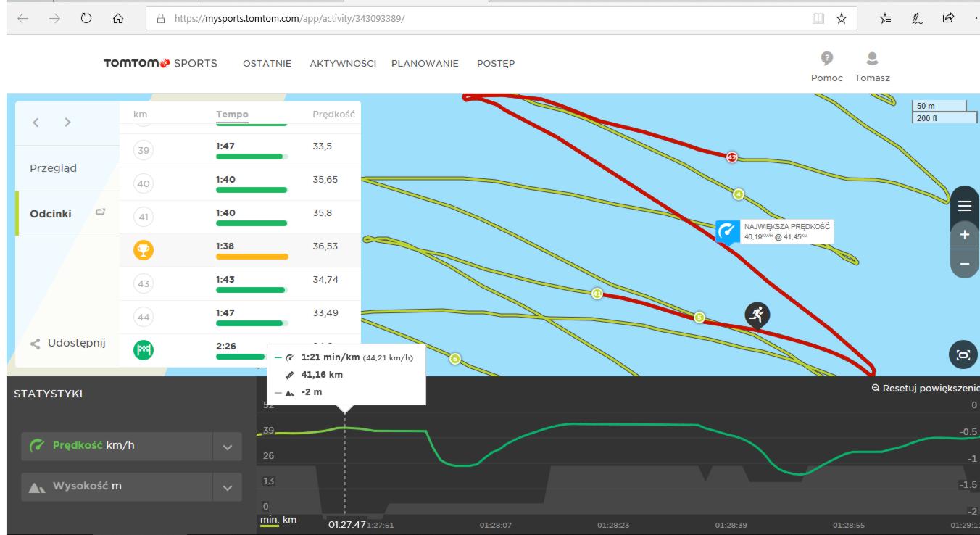Image resolution: width=980 pixels, height=535 pixels.
Task: Click the yellow marker 5 on map
Action: (699, 317)
